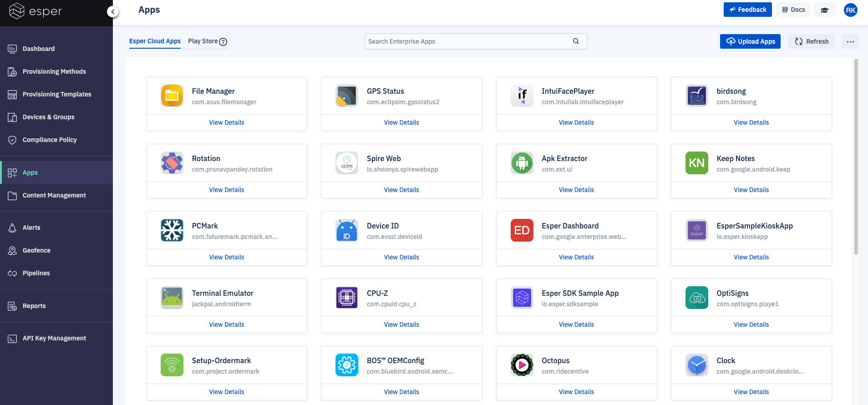Click the Rotation app icon
Screen dimensions: 868x405
[172, 163]
